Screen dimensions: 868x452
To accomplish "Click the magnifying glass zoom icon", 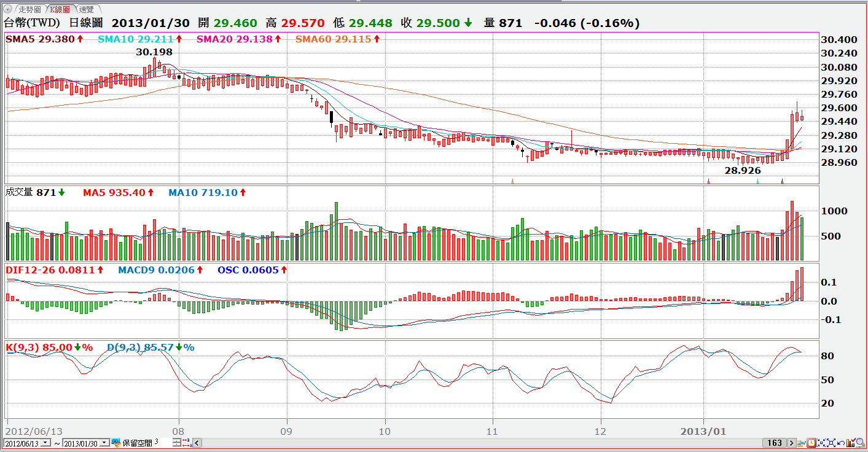I will [861, 443].
